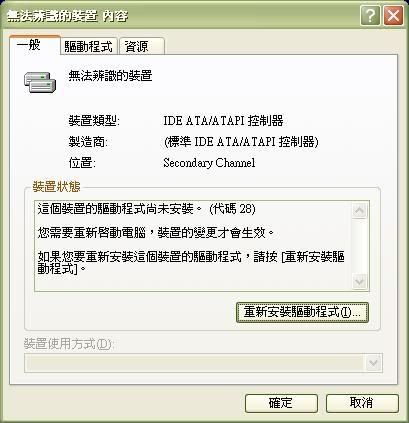
Task: Click the 重新安裝驅動程式 button
Action: coord(302,313)
